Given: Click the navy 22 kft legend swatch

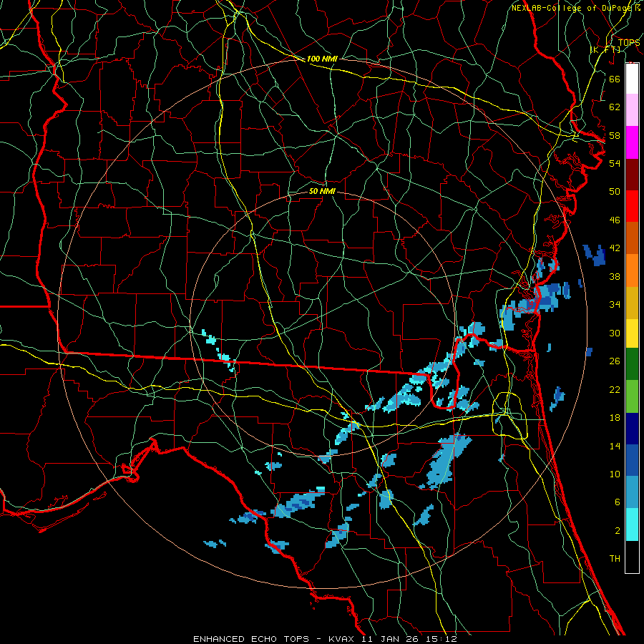Looking at the screenshot, I should [632, 429].
